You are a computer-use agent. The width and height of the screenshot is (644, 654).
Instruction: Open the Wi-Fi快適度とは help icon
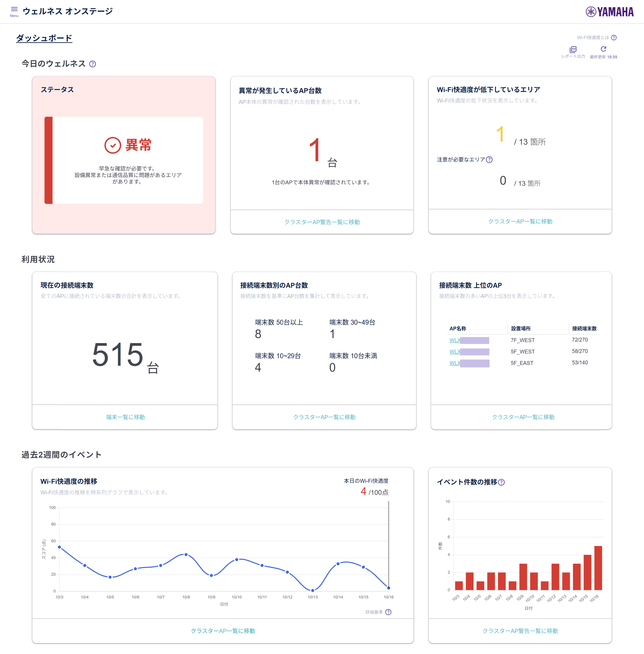click(614, 38)
